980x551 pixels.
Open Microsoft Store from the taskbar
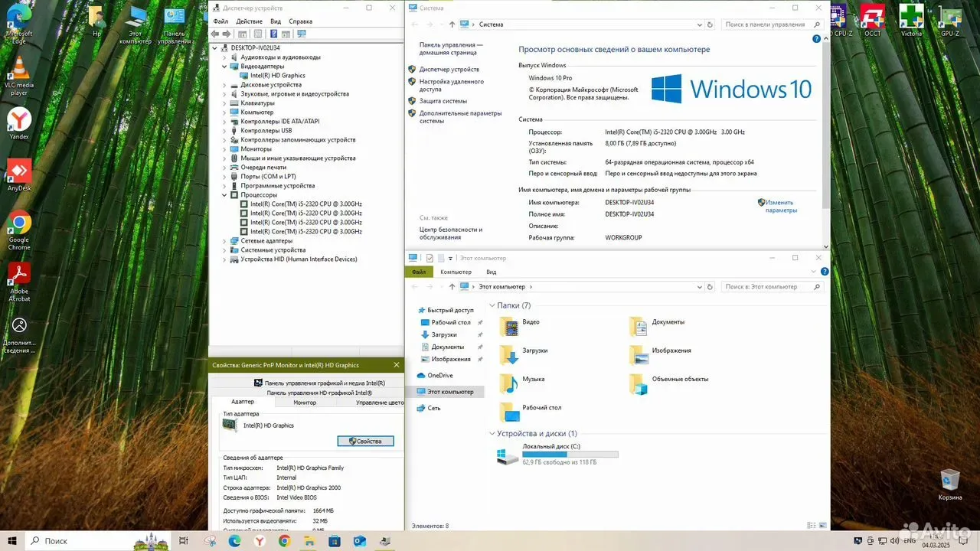334,541
